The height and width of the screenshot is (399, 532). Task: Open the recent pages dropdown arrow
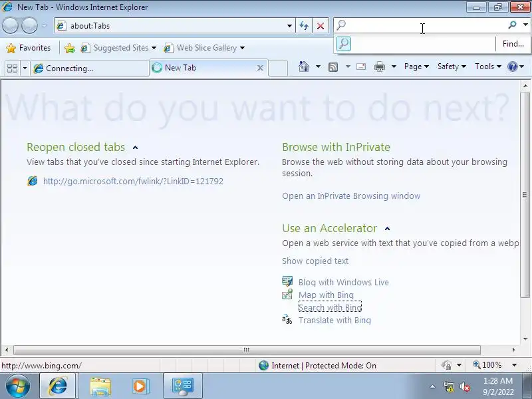coord(45,26)
